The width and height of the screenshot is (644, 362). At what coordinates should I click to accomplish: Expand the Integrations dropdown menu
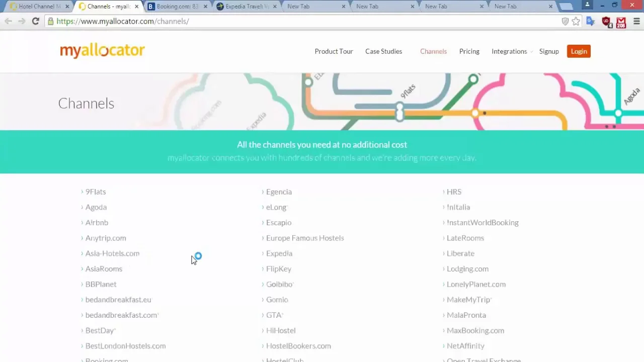[512, 51]
